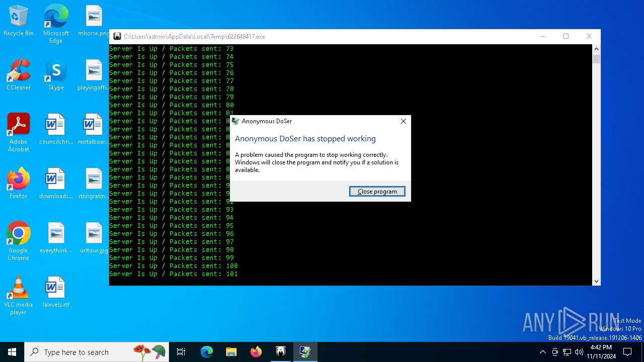
Task: Open the Recycle Bin desktop icon
Action: point(19,21)
